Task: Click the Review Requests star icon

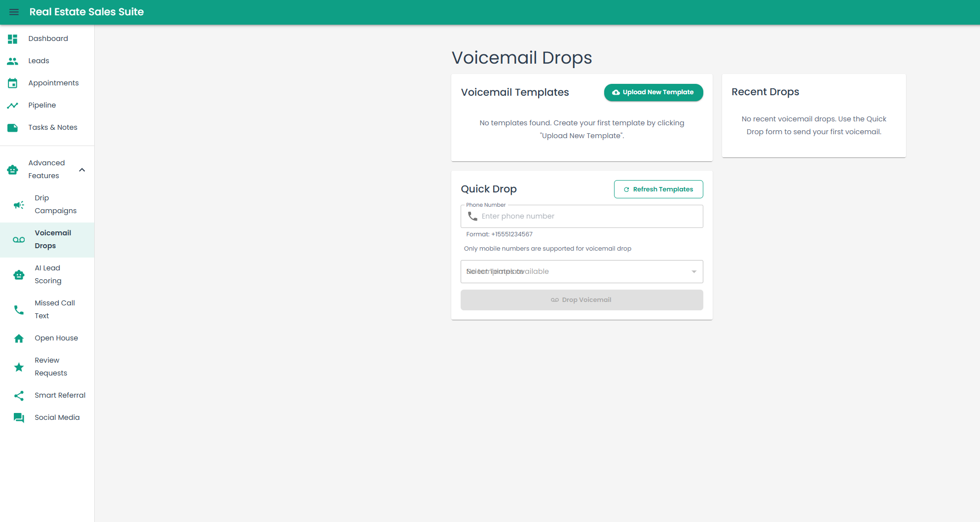Action: tap(19, 367)
